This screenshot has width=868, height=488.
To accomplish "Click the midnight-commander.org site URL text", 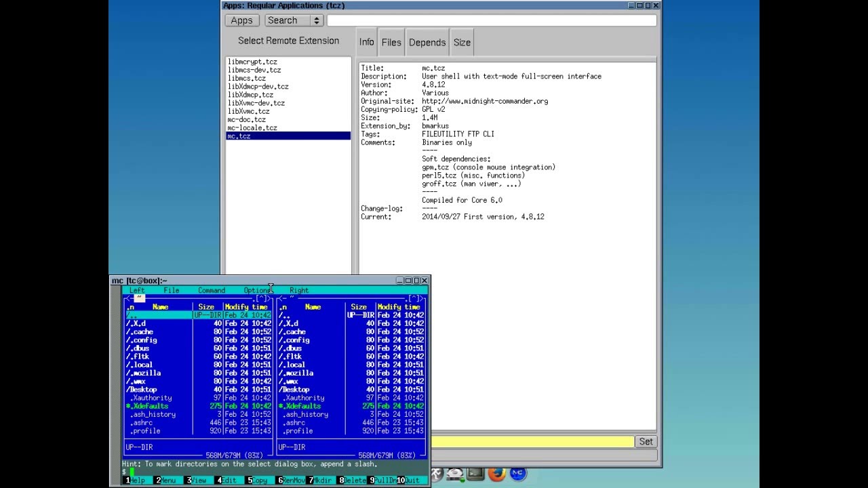I will tap(485, 101).
